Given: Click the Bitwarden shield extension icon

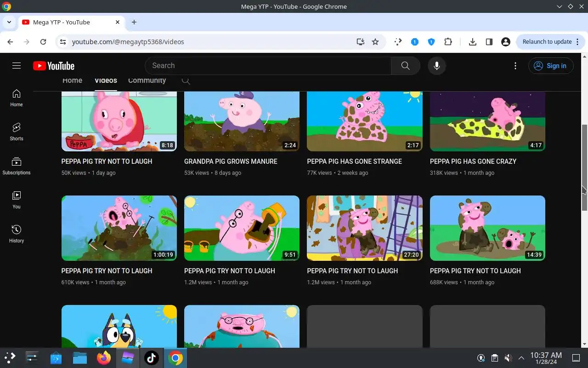Looking at the screenshot, I should pyautogui.click(x=431, y=42).
